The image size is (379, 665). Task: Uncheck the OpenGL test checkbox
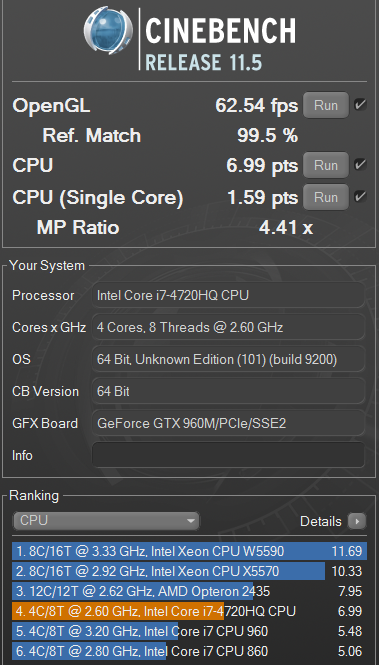(x=360, y=105)
